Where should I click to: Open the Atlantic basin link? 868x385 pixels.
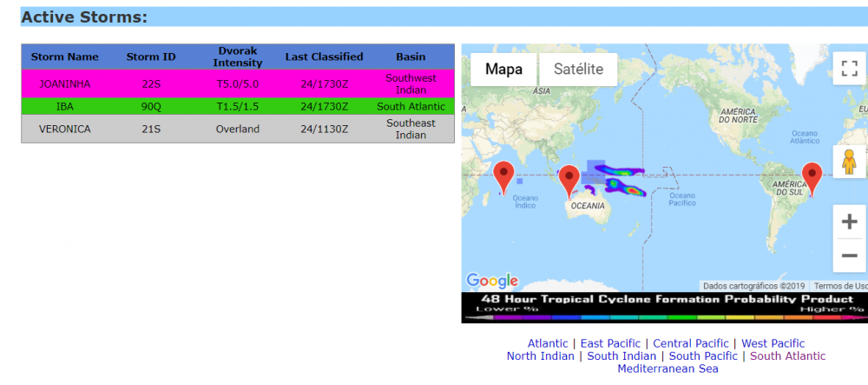point(548,343)
